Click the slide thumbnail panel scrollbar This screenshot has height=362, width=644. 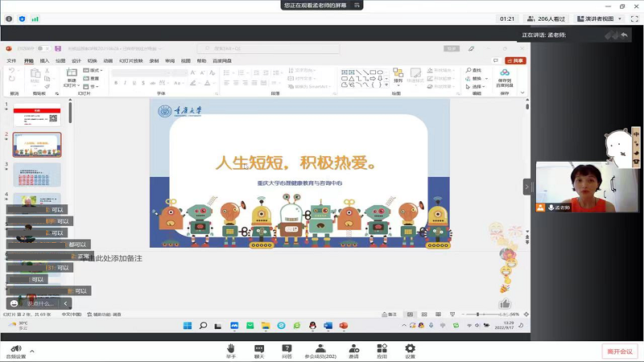[x=70, y=113]
